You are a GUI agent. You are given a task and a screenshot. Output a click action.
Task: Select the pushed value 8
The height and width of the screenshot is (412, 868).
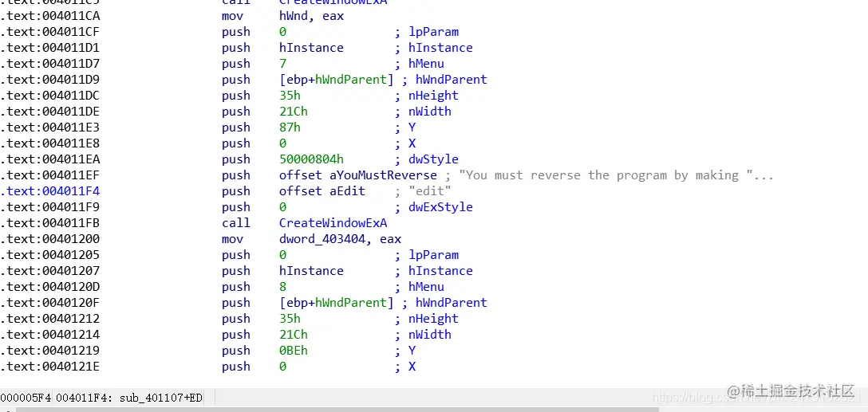[x=283, y=287]
